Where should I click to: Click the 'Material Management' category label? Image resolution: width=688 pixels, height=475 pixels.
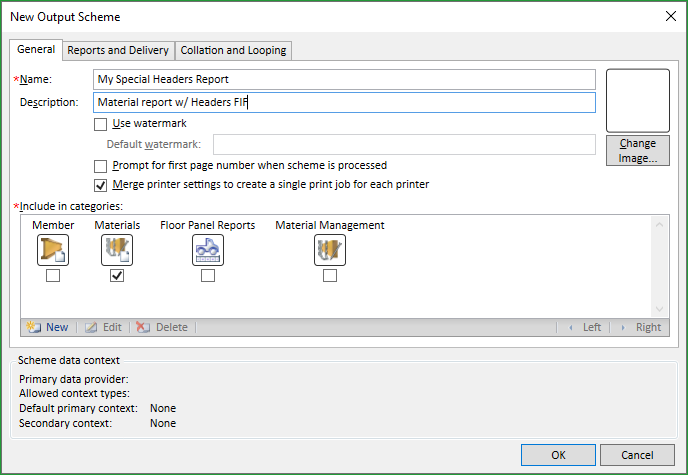click(x=330, y=225)
